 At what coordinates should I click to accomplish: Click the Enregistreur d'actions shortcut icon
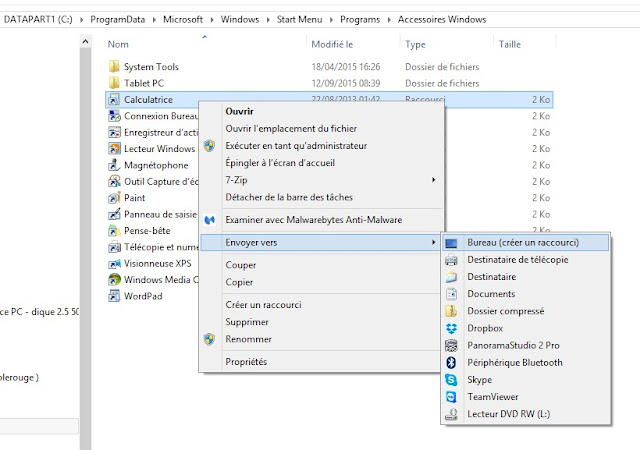coord(114,132)
